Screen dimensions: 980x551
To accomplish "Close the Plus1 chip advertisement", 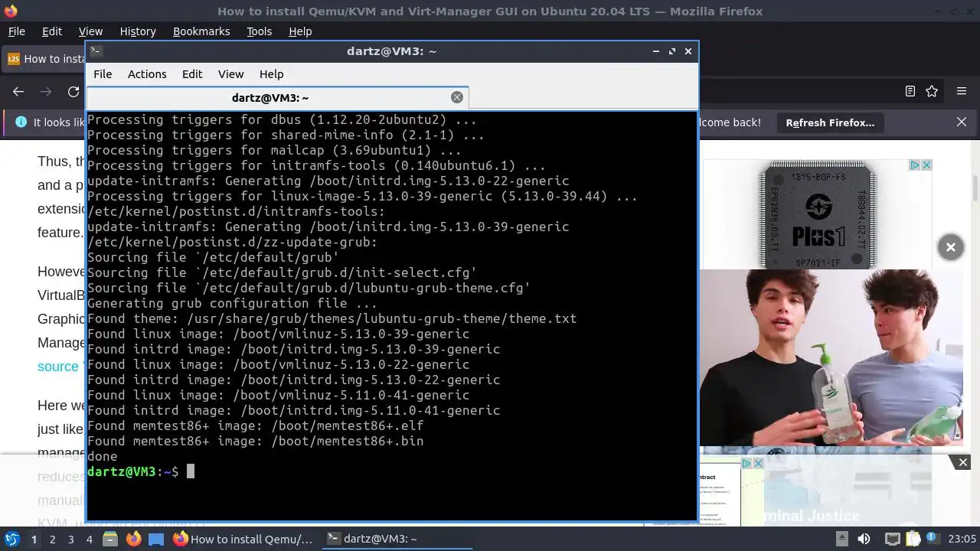I will click(x=926, y=165).
